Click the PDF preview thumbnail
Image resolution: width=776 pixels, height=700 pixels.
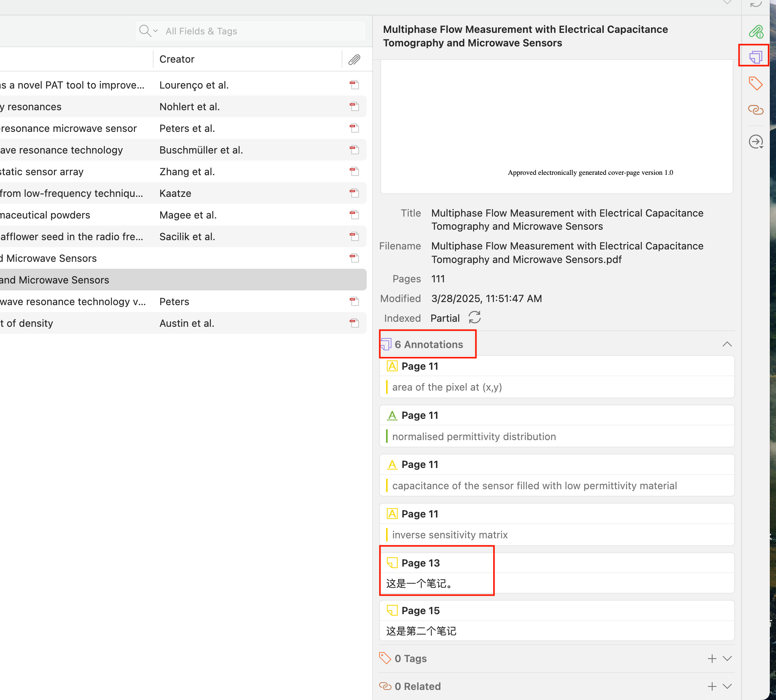coord(556,126)
